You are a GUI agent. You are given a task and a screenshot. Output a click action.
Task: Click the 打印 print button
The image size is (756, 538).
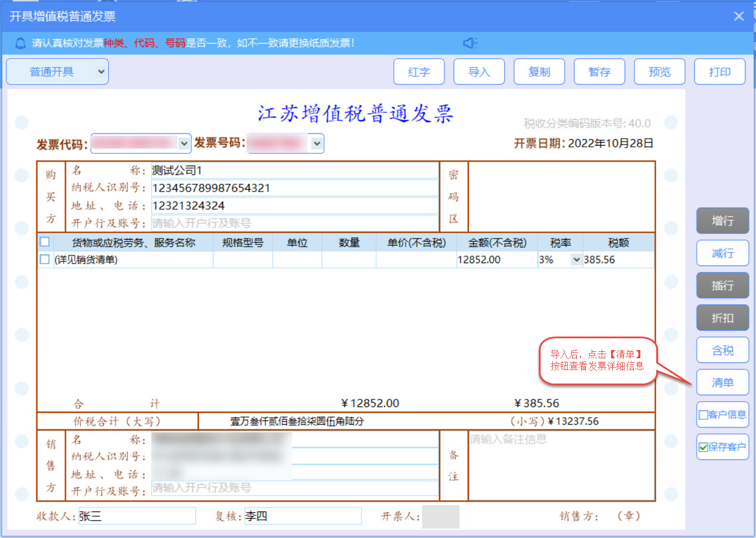click(x=720, y=72)
